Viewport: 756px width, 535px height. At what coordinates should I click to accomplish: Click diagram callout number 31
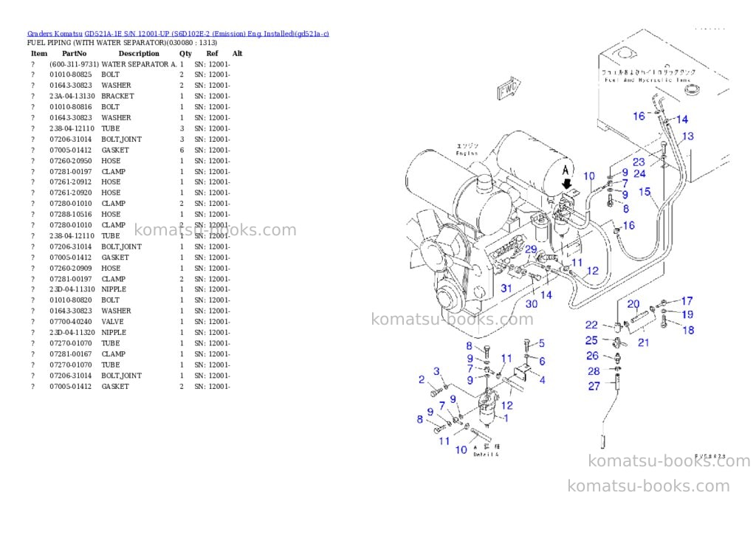pyautogui.click(x=506, y=289)
